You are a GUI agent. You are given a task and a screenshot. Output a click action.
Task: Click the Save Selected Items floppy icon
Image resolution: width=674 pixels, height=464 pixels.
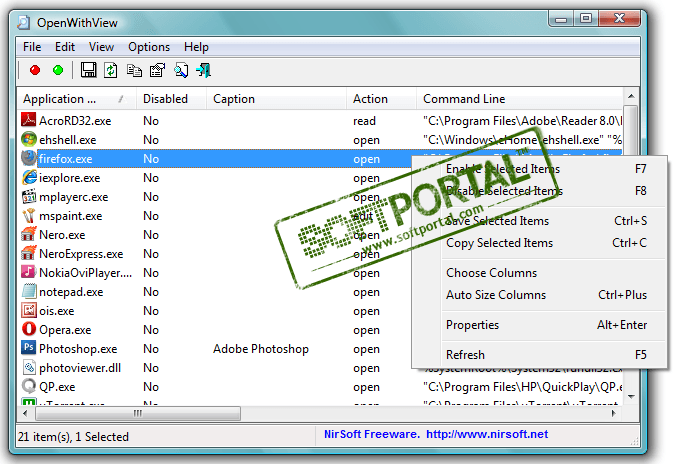pyautogui.click(x=89, y=70)
